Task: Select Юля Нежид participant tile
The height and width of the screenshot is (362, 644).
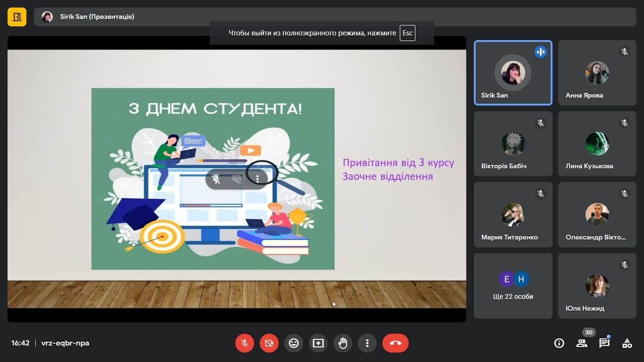Action: click(x=597, y=286)
